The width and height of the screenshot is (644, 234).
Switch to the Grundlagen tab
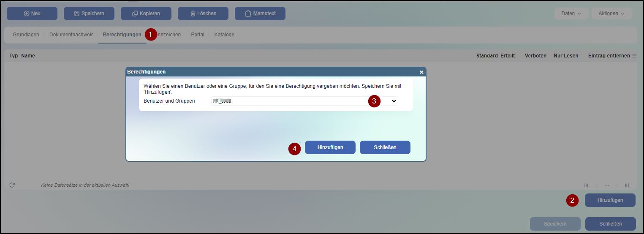pyautogui.click(x=26, y=35)
